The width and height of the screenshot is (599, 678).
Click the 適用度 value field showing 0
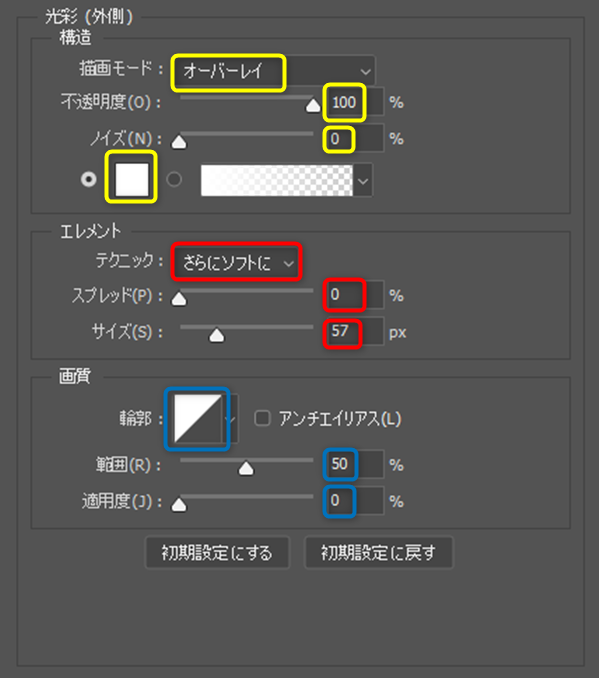tap(356, 501)
